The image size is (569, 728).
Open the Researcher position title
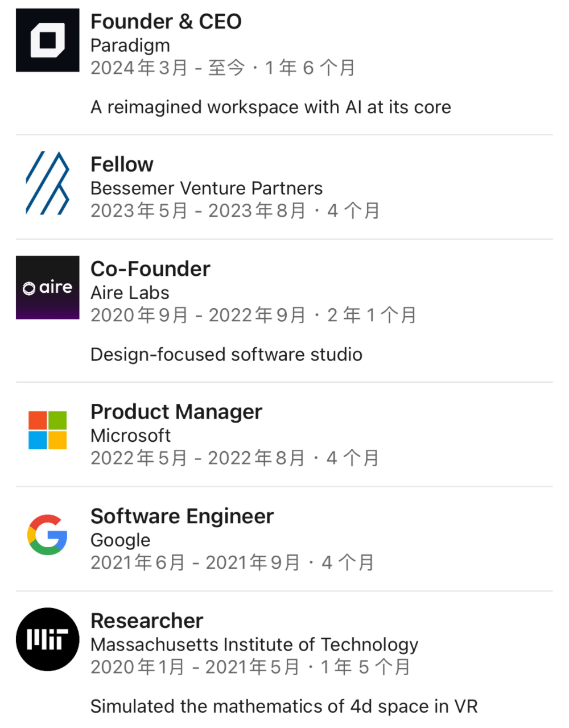(147, 621)
